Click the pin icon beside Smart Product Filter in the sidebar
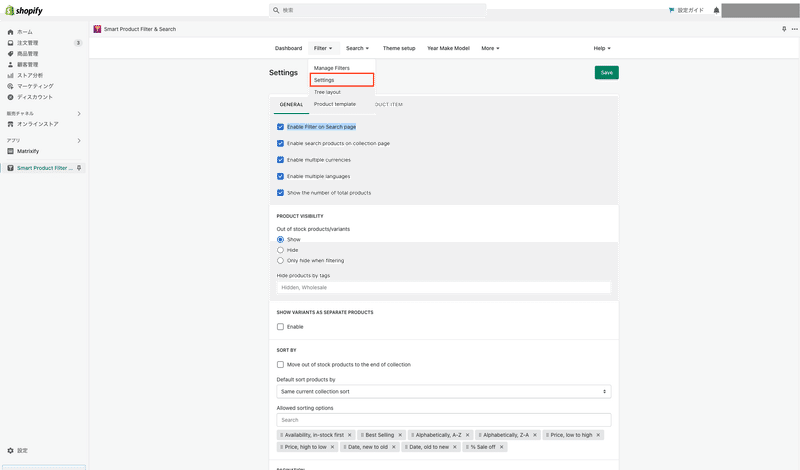The height and width of the screenshot is (470, 800). click(79, 168)
